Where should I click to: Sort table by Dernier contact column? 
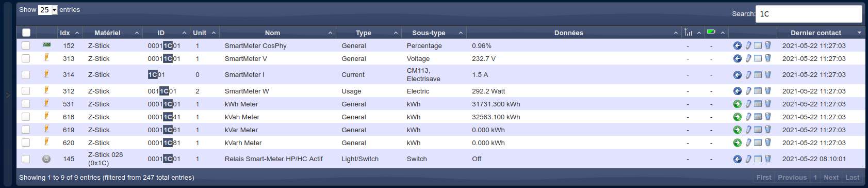click(x=821, y=33)
